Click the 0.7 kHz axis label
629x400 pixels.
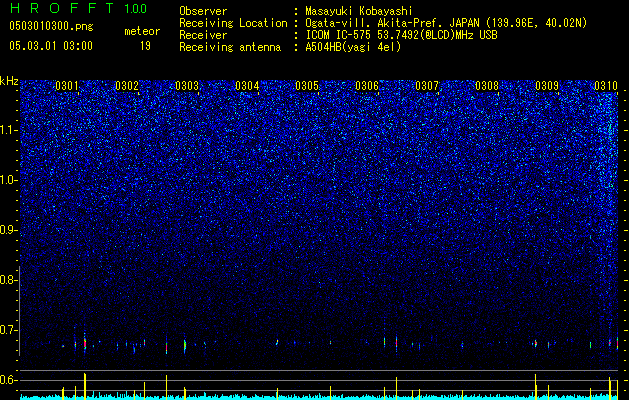click(x=9, y=330)
